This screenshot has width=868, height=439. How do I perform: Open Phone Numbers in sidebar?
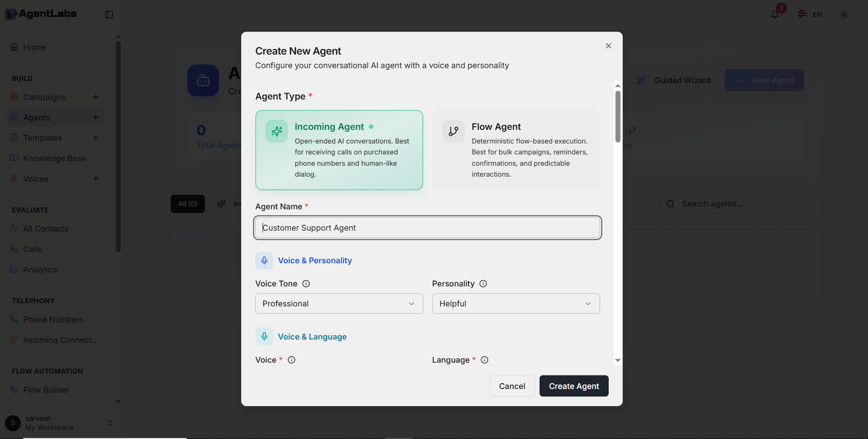coord(55,320)
